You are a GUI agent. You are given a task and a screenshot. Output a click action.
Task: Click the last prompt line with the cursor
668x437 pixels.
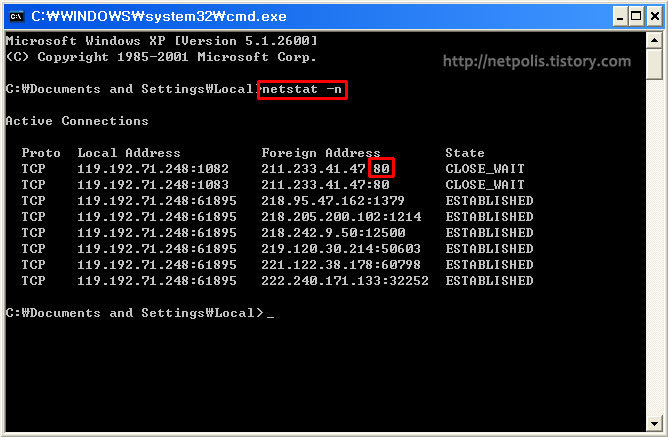[x=140, y=313]
